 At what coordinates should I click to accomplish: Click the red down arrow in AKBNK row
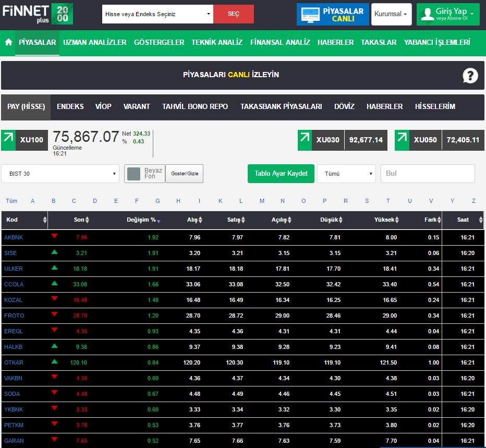click(55, 236)
